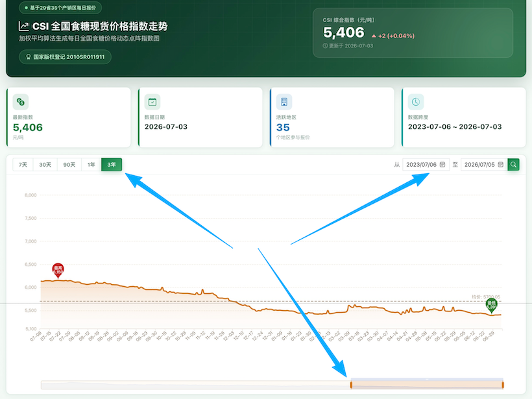This screenshot has height=399, width=532.
Task: Click the 均价 average line label
Action: coord(486,297)
